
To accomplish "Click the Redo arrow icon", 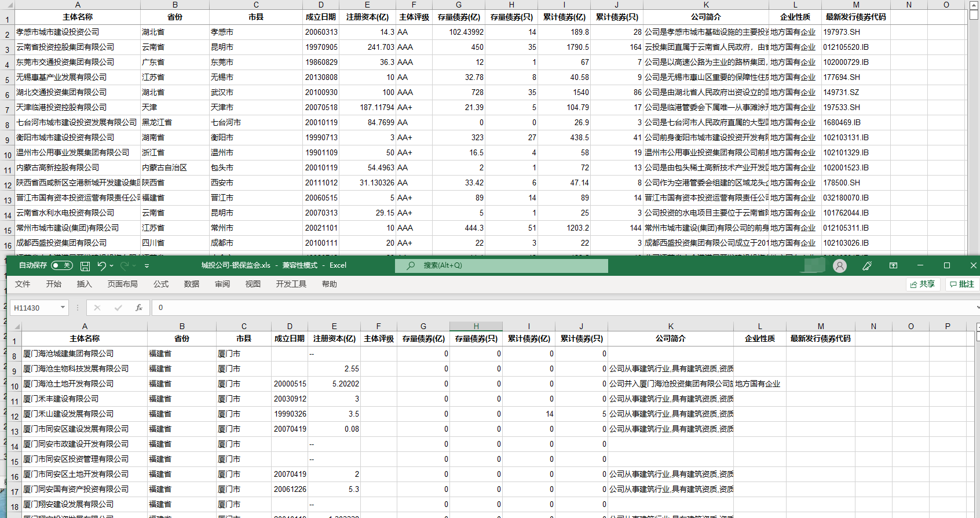I will (124, 265).
